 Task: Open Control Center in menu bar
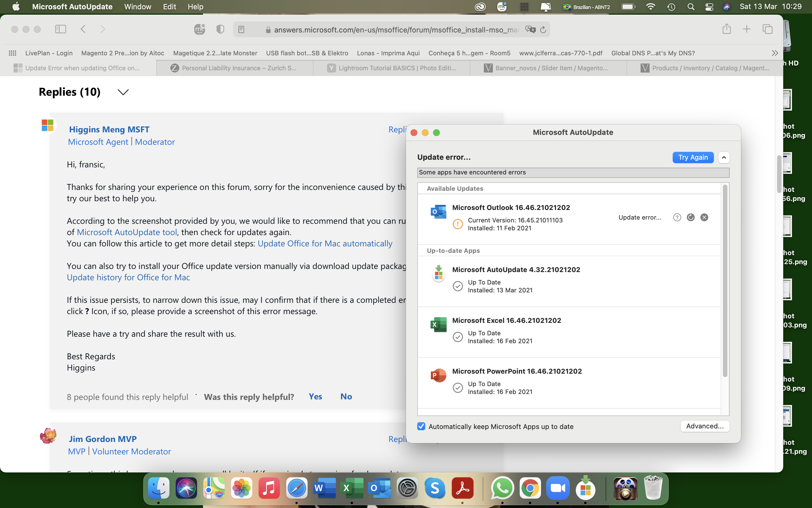click(x=709, y=7)
